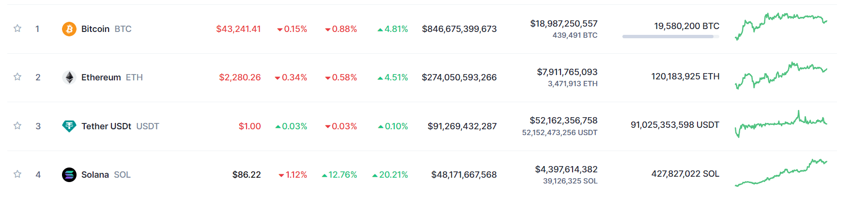
Task: Star Bitcoin to add to watchlist
Action: pyautogui.click(x=17, y=29)
